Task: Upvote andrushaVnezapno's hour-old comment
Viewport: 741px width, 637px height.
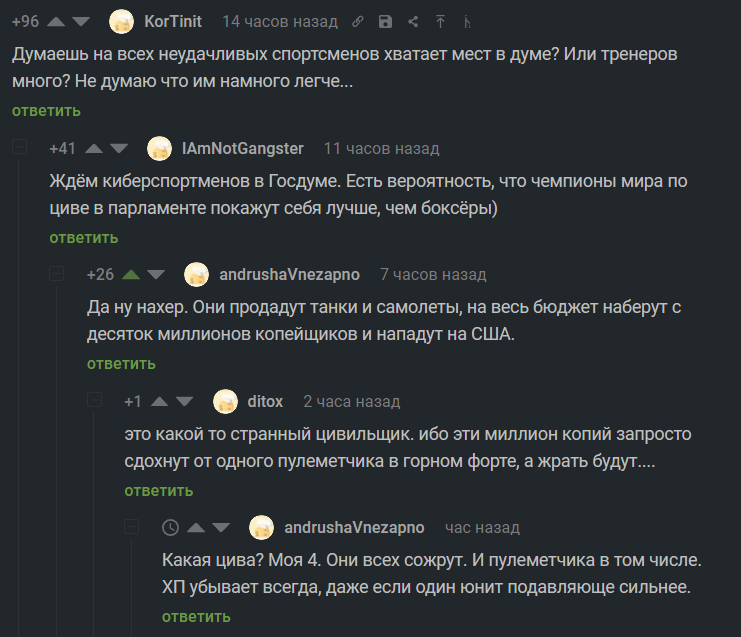Action: 196,527
